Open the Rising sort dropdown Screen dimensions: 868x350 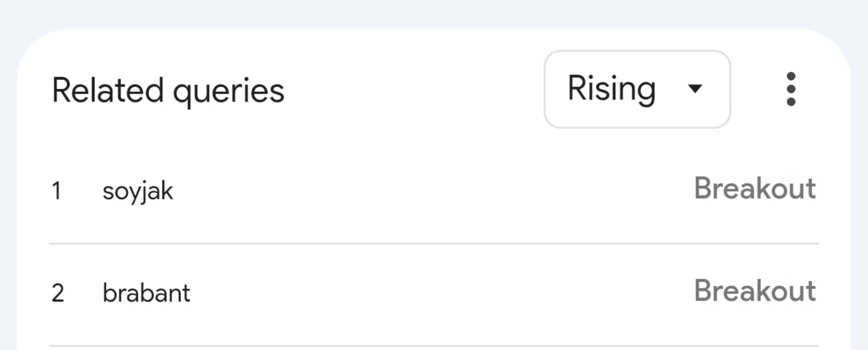(x=637, y=89)
